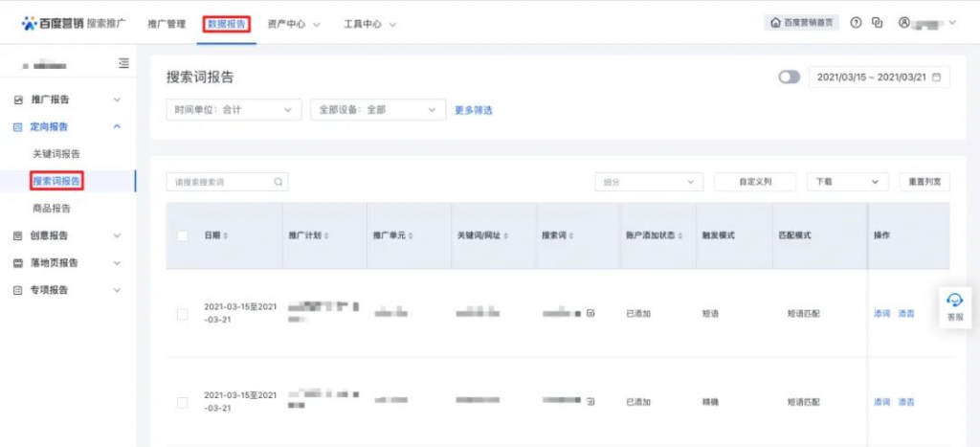Image resolution: width=980 pixels, height=447 pixels.
Task: Open the 下载 dropdown
Action: pos(848,182)
